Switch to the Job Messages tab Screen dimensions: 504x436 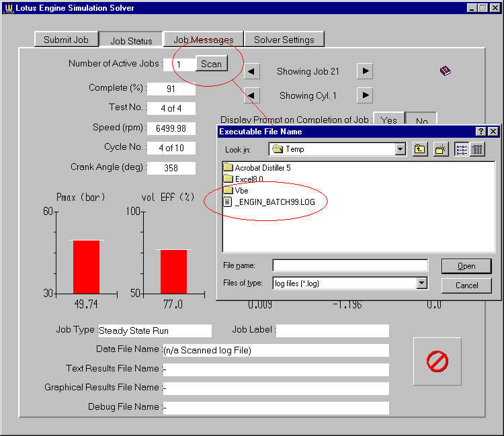tap(204, 40)
